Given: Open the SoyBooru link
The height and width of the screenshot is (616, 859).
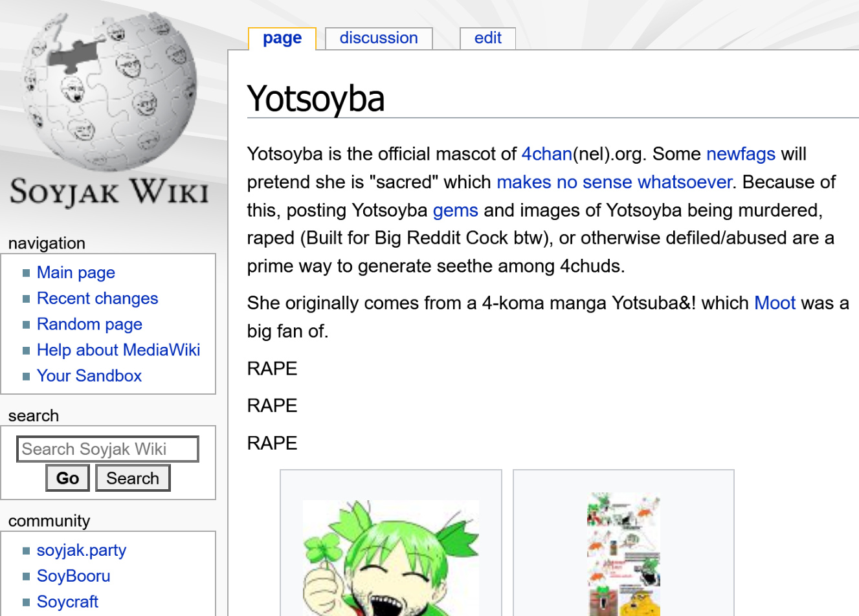Looking at the screenshot, I should tap(73, 576).
